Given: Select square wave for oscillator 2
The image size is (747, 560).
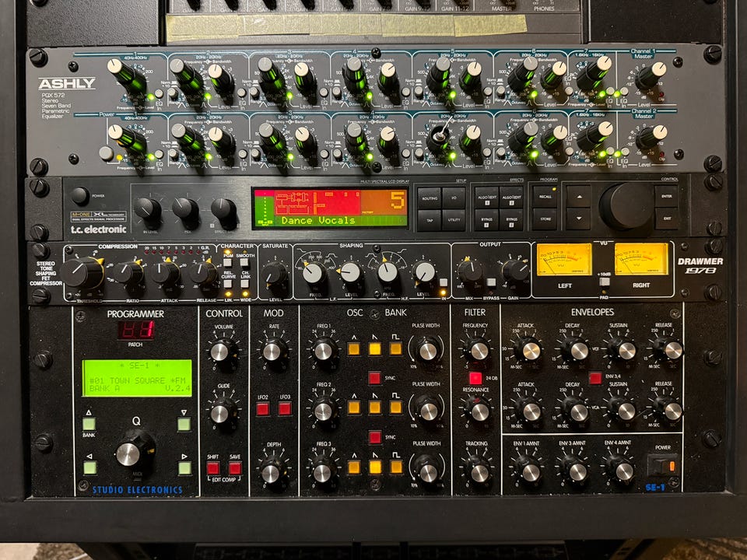Looking at the screenshot, I should [396, 407].
